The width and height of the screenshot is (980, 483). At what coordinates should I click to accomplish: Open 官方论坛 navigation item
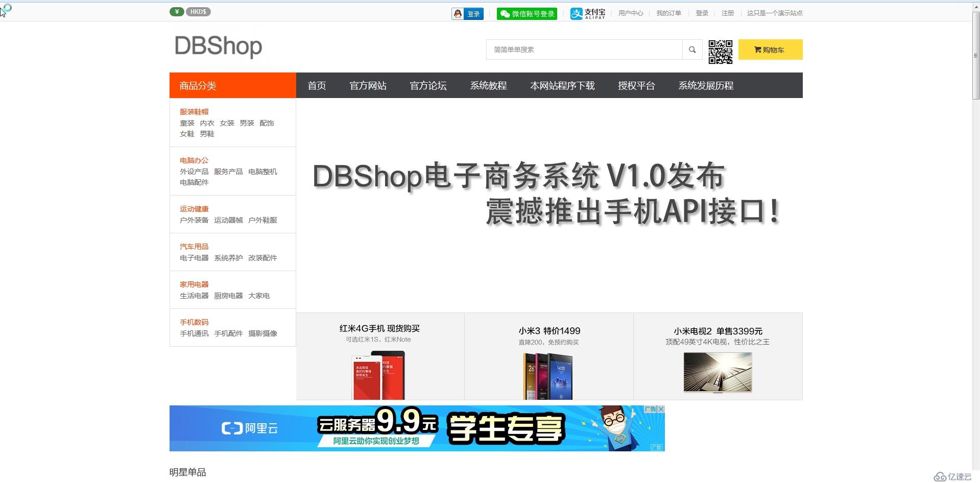[428, 85]
